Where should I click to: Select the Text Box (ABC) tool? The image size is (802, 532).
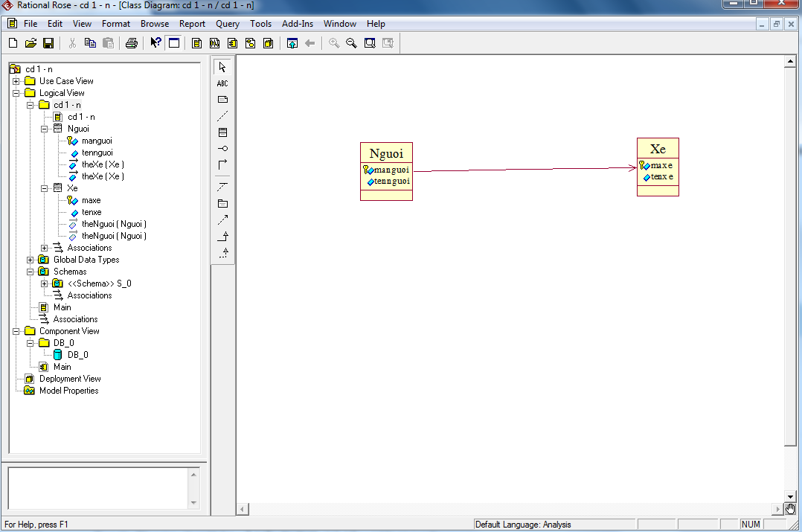coord(222,83)
